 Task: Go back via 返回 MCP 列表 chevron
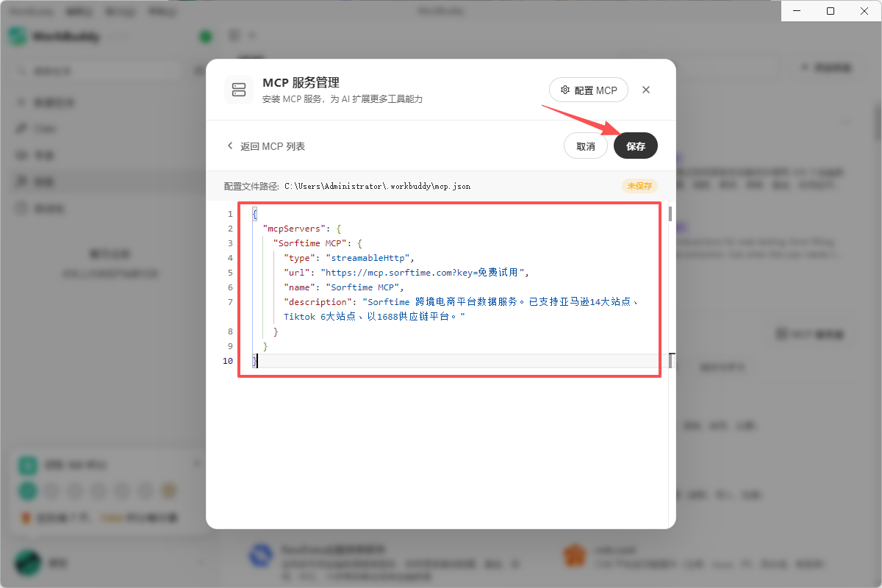[230, 146]
